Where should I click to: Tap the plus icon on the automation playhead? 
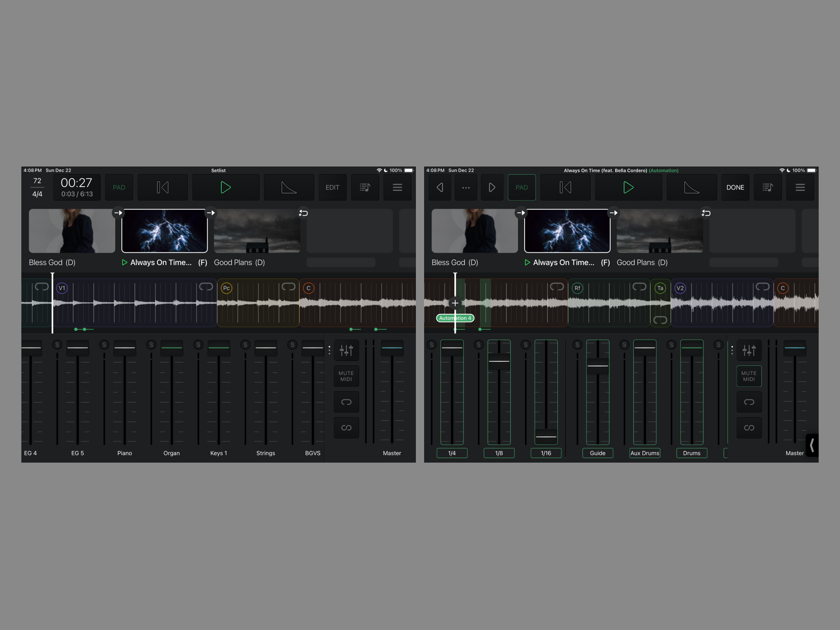tap(455, 303)
